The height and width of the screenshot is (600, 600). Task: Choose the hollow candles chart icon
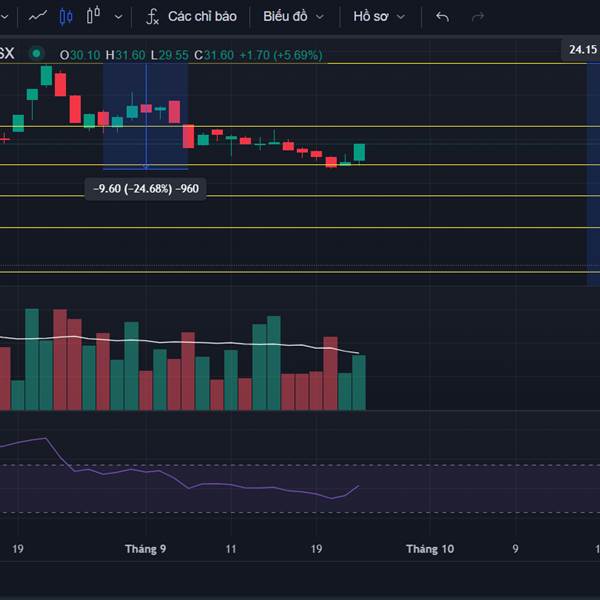[94, 17]
